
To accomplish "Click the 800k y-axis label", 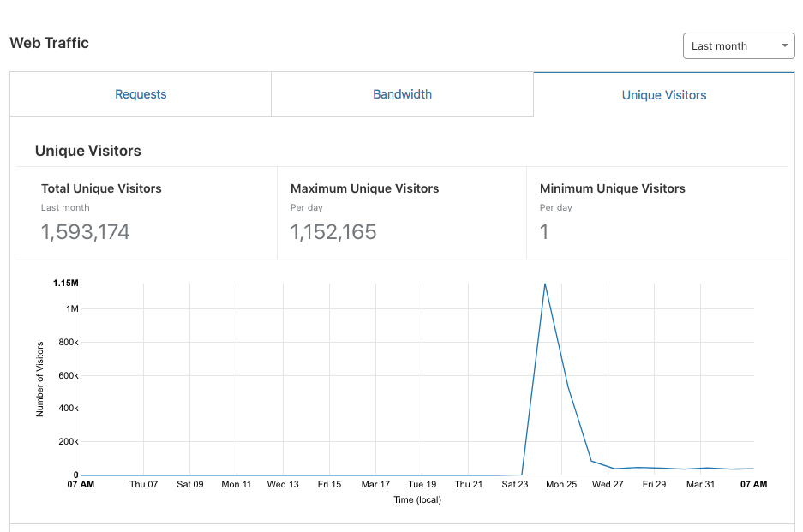I will pyautogui.click(x=69, y=342).
